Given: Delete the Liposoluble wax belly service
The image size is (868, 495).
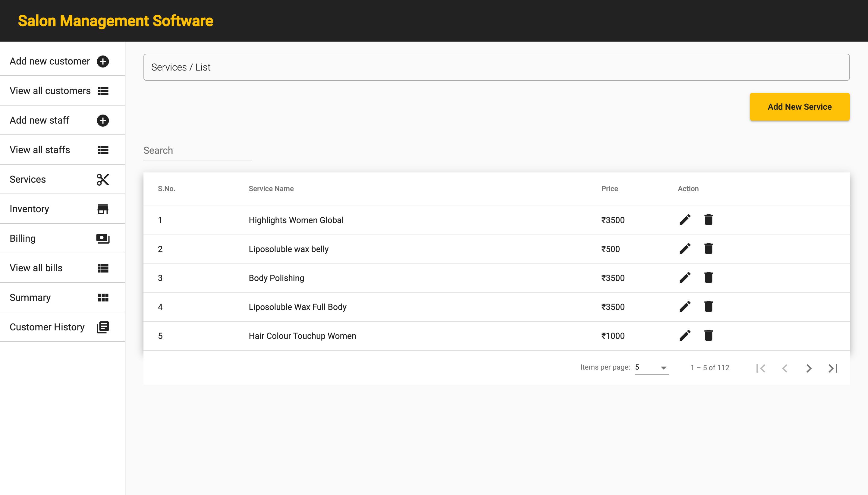Looking at the screenshot, I should pyautogui.click(x=708, y=248).
